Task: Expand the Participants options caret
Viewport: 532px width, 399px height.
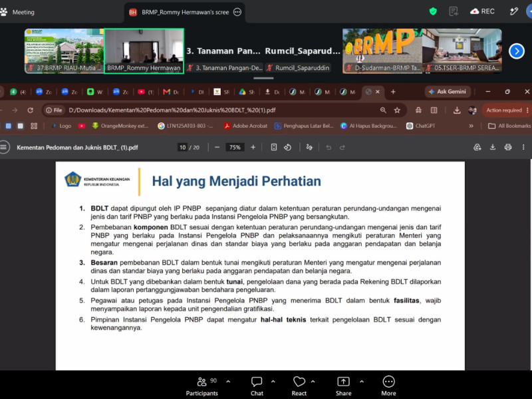Action: 228,382
